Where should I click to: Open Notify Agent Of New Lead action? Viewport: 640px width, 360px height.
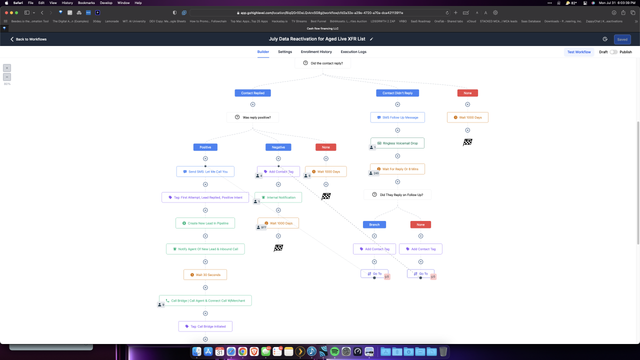205,249
